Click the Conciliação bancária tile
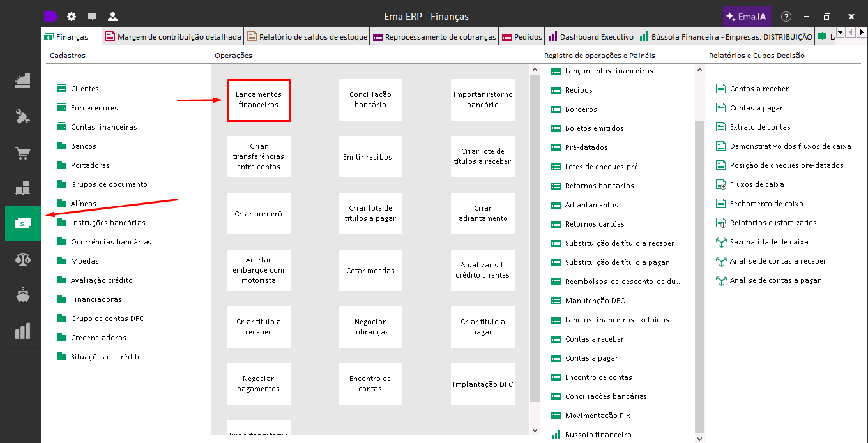Viewport: 868px width, 443px height. click(x=370, y=100)
